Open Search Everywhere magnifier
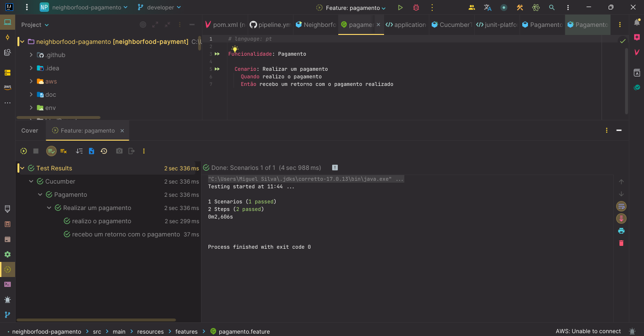 click(x=552, y=8)
